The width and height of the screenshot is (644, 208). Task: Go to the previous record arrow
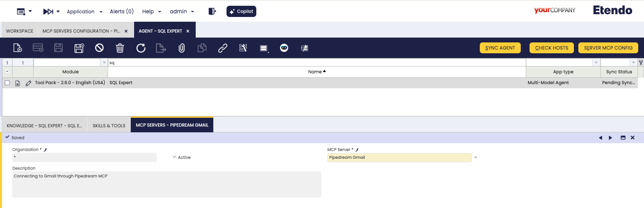click(601, 138)
